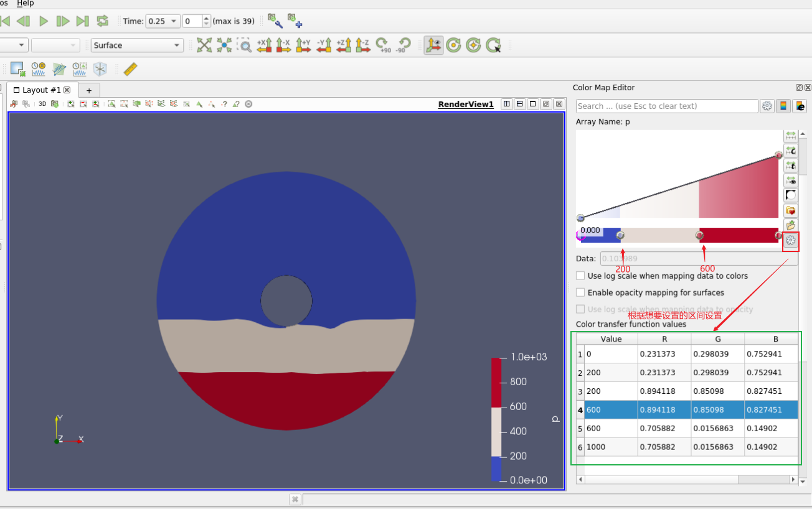Set view direction to +X
The width and height of the screenshot is (812, 509).
click(x=264, y=45)
